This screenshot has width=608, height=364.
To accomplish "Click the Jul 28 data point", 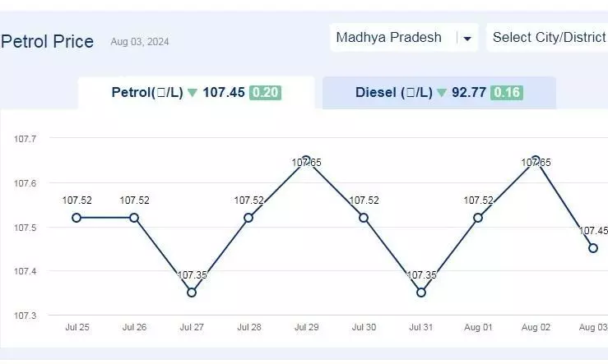I will click(x=248, y=218).
